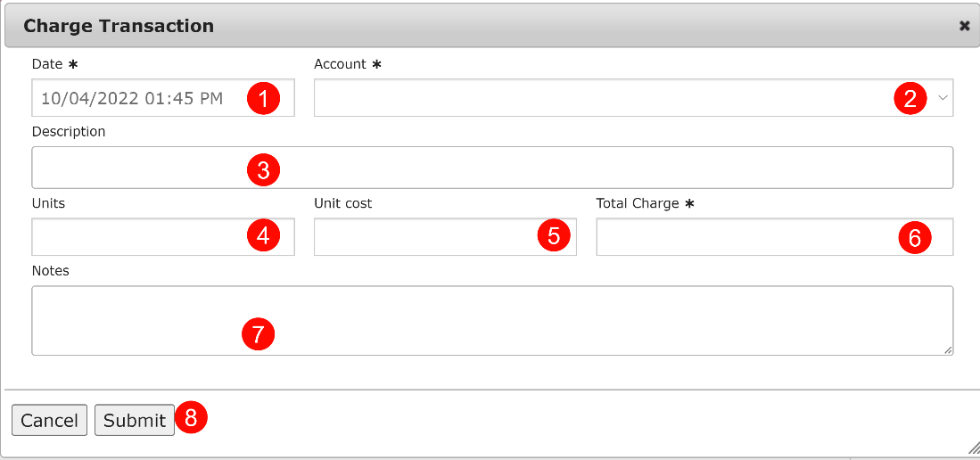The image size is (980, 460).
Task: Click the Notes textarea resize handle
Action: tap(948, 350)
